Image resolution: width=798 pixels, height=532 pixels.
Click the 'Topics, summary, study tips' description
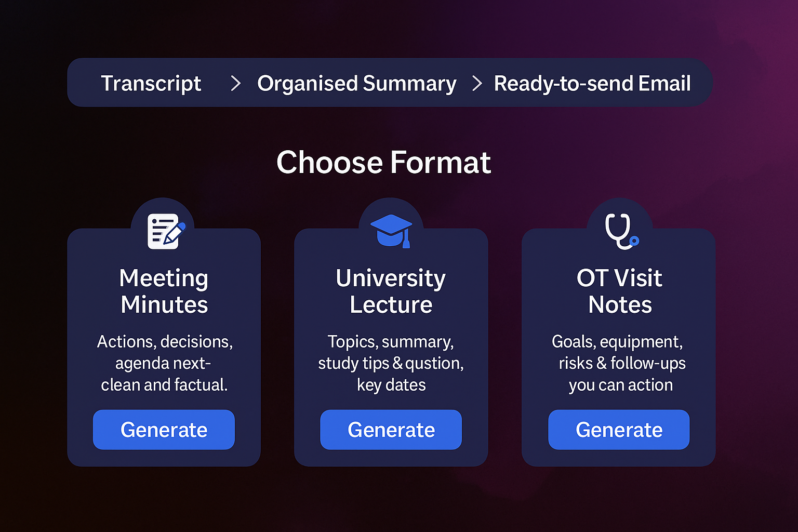(x=391, y=363)
